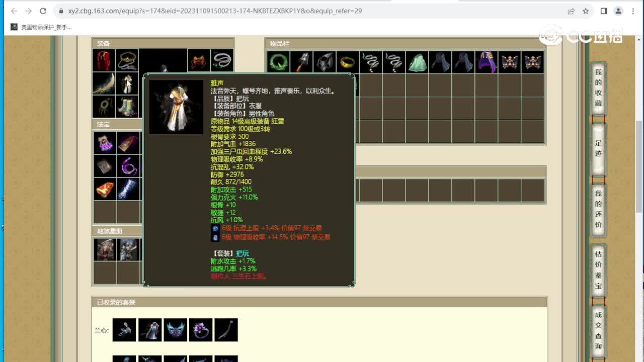The image size is (644, 362).
Task: Open the browser profile avatar
Action: (618, 11)
